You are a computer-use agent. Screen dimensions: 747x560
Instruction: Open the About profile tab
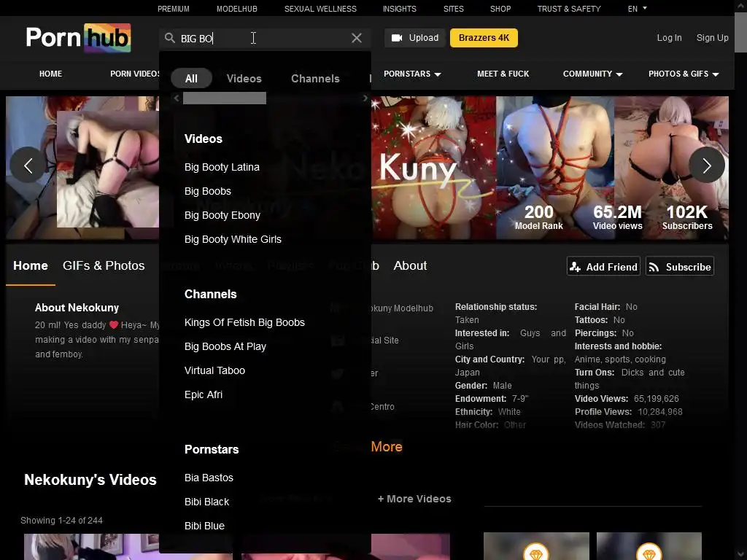[x=410, y=265]
